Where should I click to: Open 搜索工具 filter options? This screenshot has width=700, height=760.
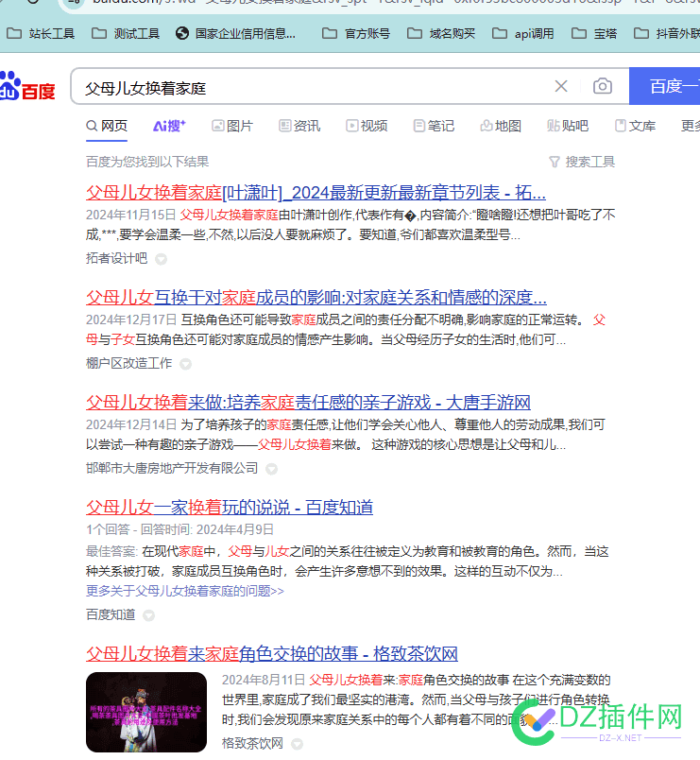(x=582, y=162)
